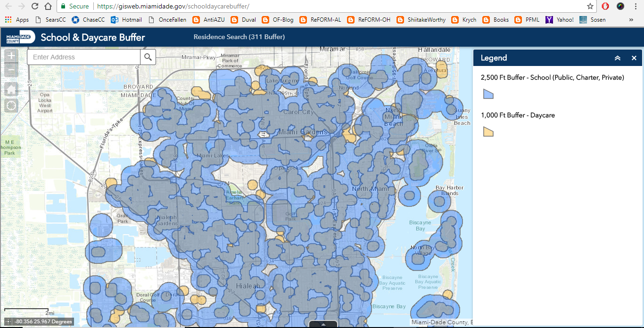Collapse the Legend panel

coord(618,58)
